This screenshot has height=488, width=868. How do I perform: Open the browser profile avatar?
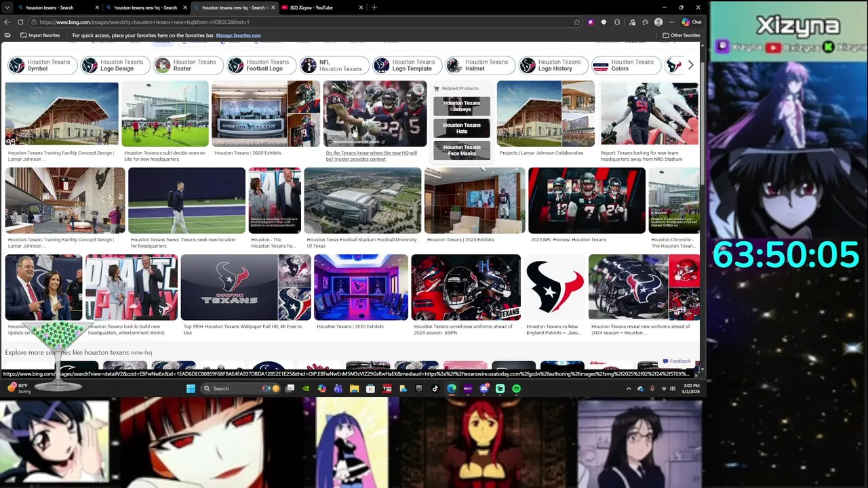click(658, 22)
